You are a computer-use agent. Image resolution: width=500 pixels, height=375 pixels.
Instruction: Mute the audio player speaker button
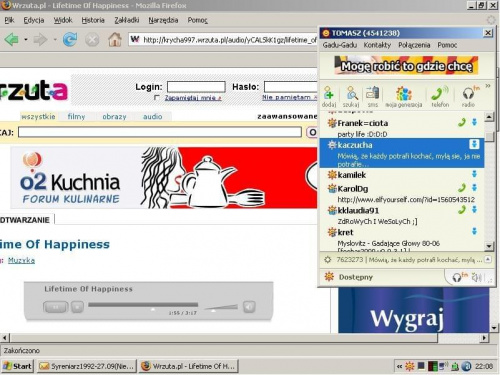click(x=249, y=307)
